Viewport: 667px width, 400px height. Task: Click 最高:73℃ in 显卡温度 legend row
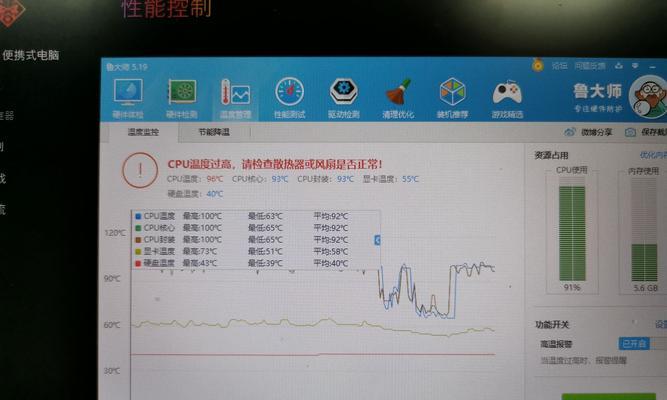200,251
